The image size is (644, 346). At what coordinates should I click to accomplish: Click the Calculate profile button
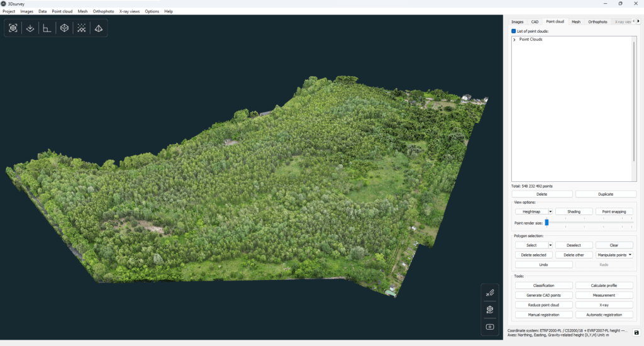[604, 286]
